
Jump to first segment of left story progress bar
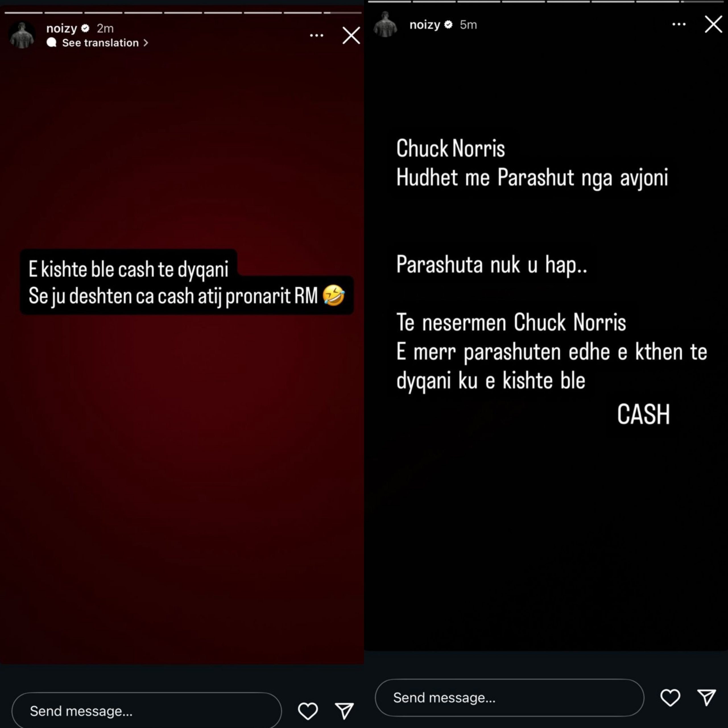[24, 13]
